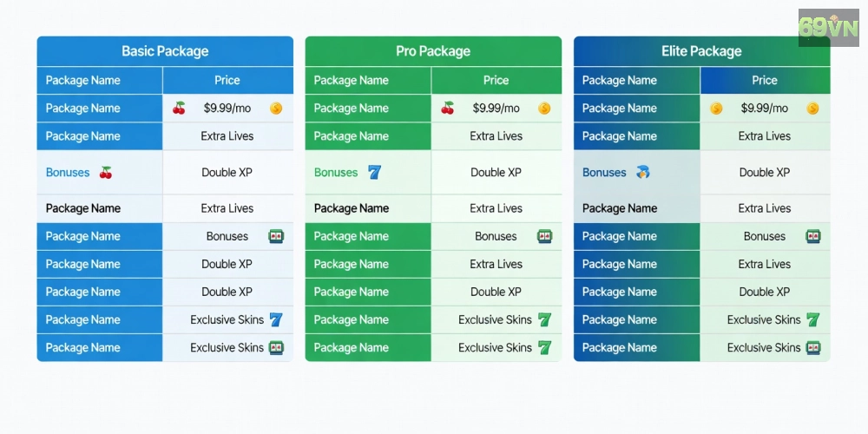Click the cherry icon next to blue Bonuses label
The width and height of the screenshot is (868, 434).
[x=106, y=173]
